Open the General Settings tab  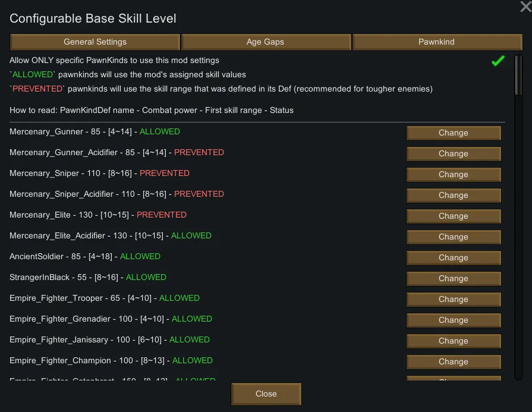point(95,42)
